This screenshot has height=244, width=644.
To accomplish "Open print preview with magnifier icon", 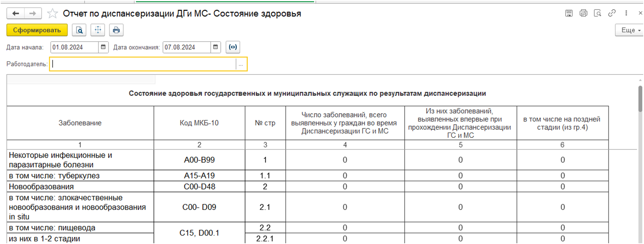I will click(x=79, y=30).
